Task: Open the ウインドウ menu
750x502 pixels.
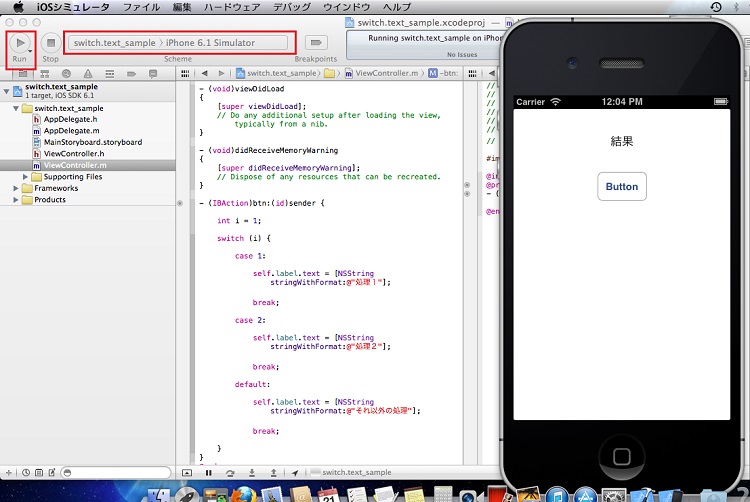Action: pyautogui.click(x=346, y=7)
